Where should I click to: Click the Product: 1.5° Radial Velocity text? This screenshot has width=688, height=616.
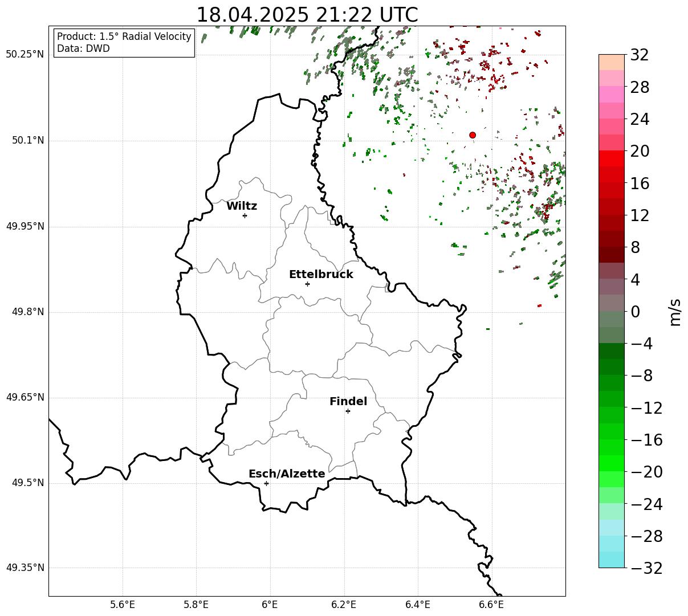coord(124,36)
